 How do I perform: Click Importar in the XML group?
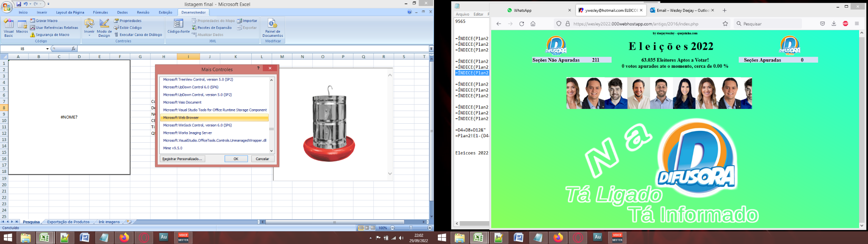(x=247, y=20)
